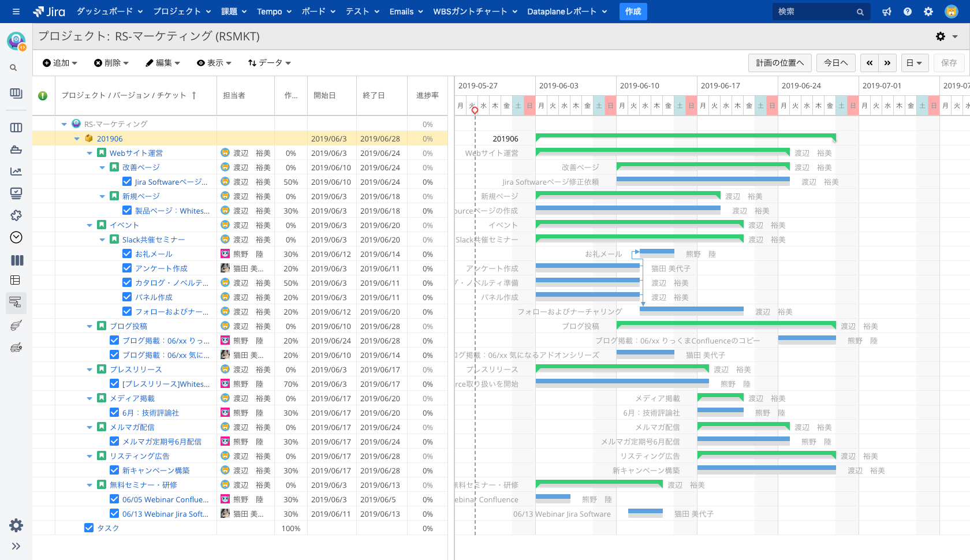Screen dimensions: 970x560
Task: Toggle checkbox for お礼メール ticket
Action: tap(127, 253)
